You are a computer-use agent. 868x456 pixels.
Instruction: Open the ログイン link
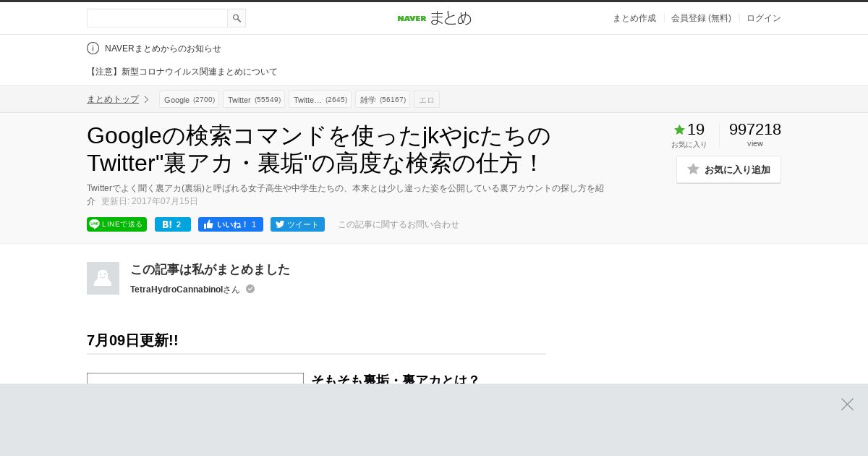pos(764,18)
